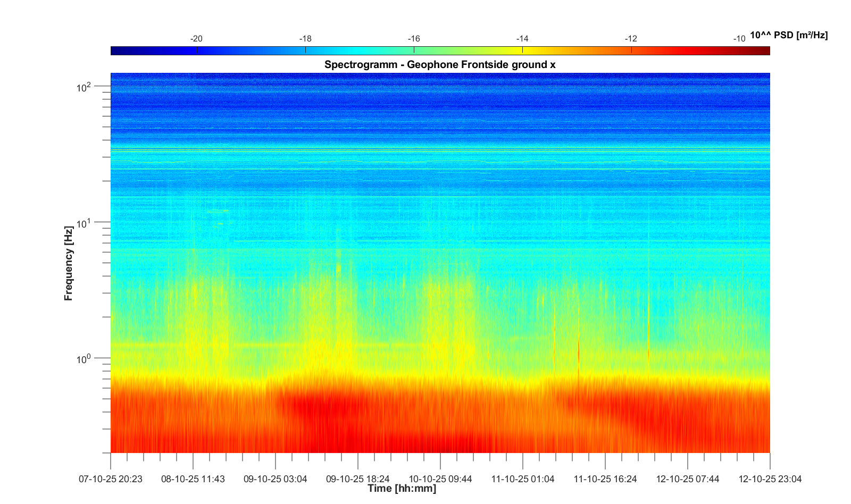Pick the -16 colorbar tick label
Viewport: 851px width, 504px height.
pos(414,39)
